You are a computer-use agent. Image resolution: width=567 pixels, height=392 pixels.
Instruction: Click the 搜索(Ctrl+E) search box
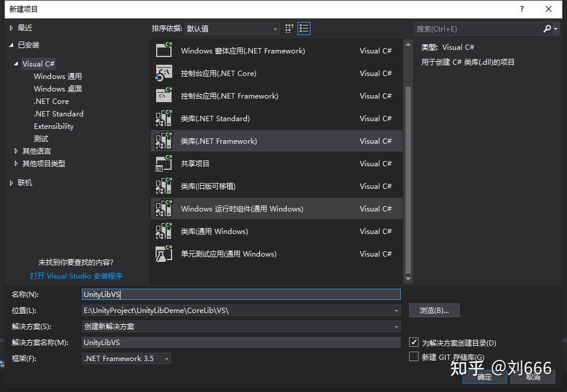[x=478, y=29]
